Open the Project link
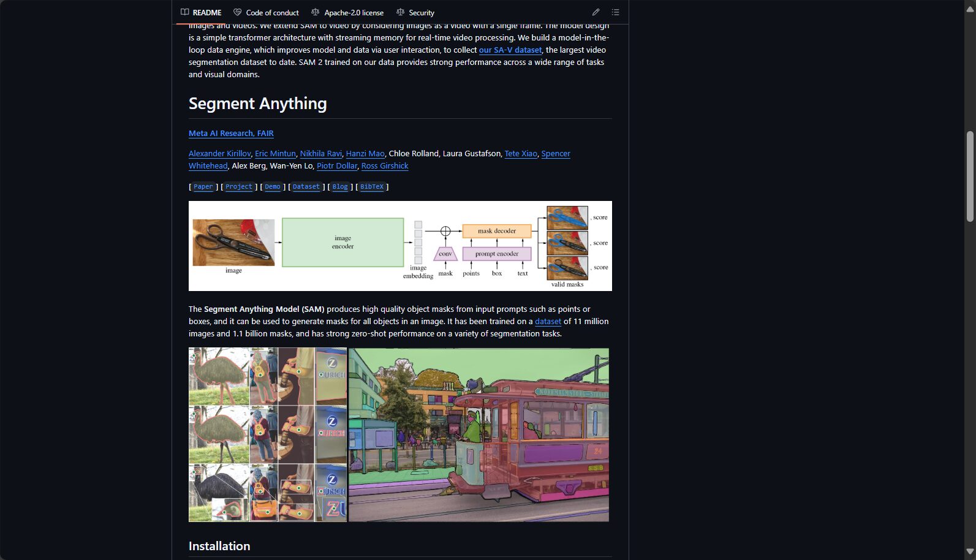The width and height of the screenshot is (976, 560). pos(239,187)
